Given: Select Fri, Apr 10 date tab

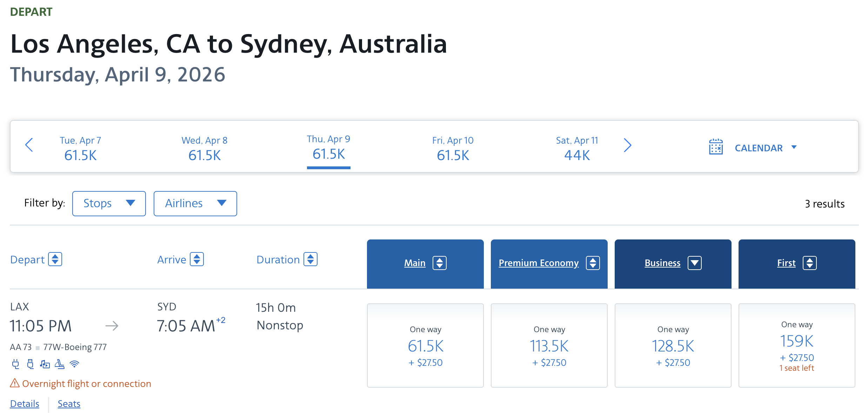Looking at the screenshot, I should [453, 149].
